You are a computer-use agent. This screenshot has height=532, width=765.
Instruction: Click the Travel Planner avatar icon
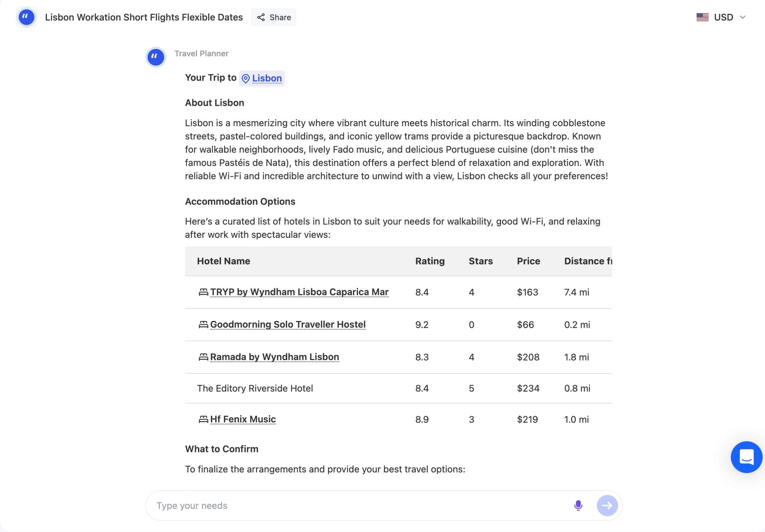pos(156,57)
